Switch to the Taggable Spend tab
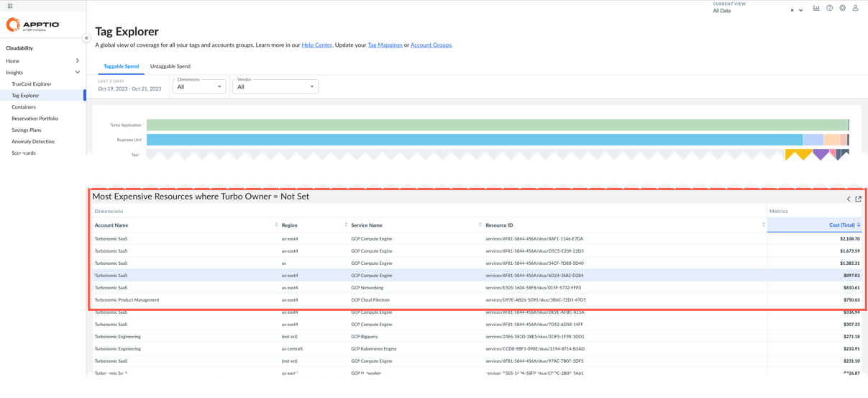Image resolution: width=868 pixels, height=398 pixels. (121, 66)
